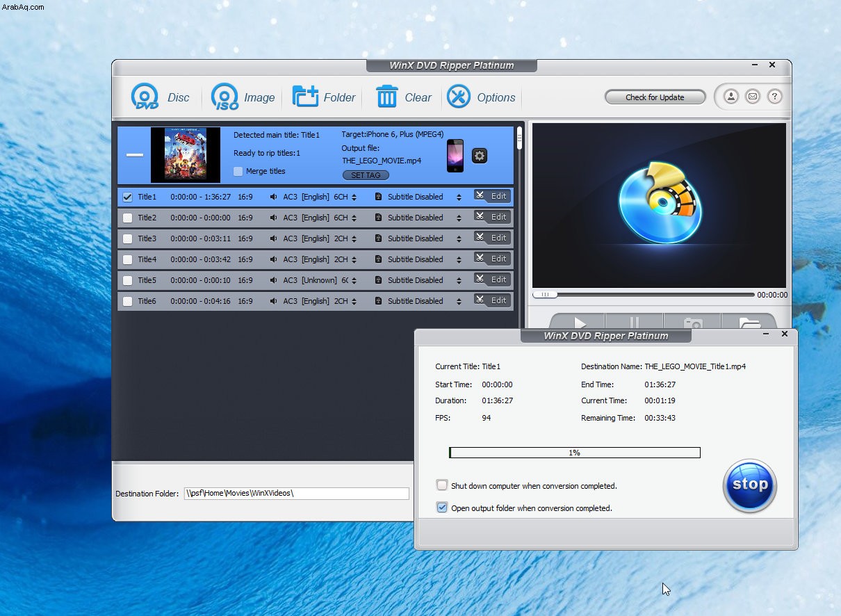Image resolution: width=841 pixels, height=616 pixels.
Task: Open help with the question mark icon
Action: pos(775,97)
